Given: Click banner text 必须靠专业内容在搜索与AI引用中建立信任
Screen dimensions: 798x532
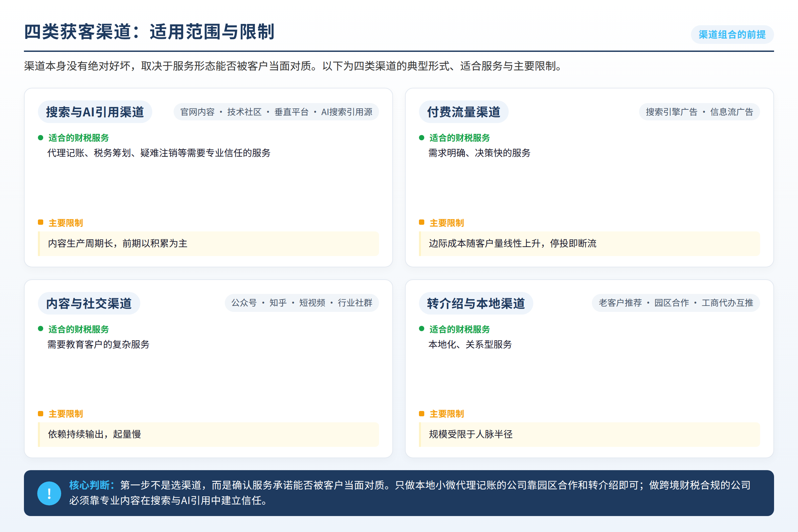Looking at the screenshot, I should tap(168, 500).
